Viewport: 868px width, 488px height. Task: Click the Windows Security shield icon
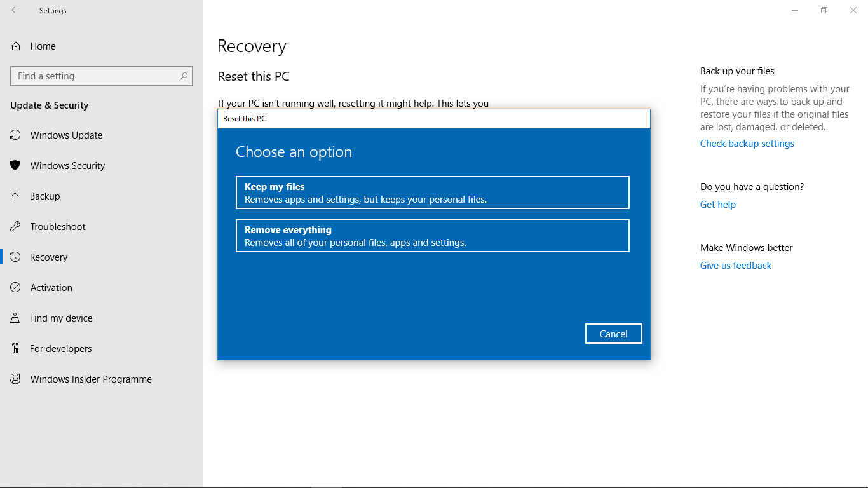pos(16,166)
